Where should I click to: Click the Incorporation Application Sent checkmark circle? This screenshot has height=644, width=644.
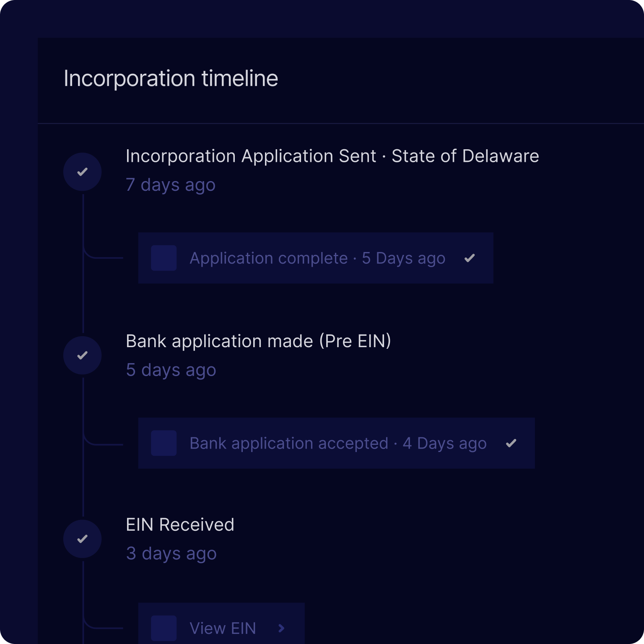point(83,172)
